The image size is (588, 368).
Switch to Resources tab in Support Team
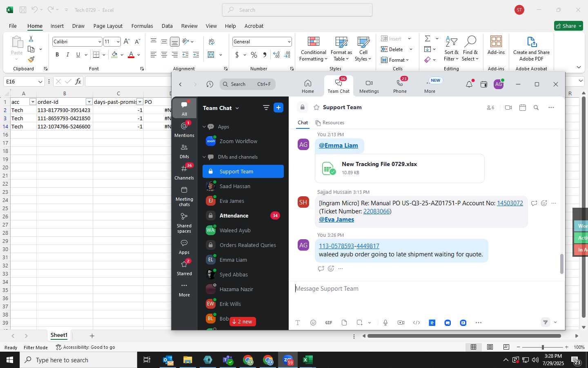pos(330,123)
